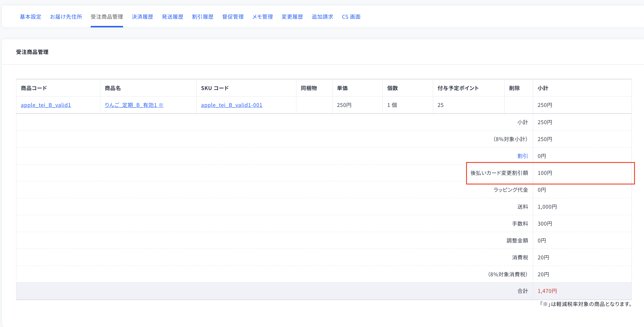Click the 100円 discount amount
Image resolution: width=644 pixels, height=327 pixels.
pos(545,173)
